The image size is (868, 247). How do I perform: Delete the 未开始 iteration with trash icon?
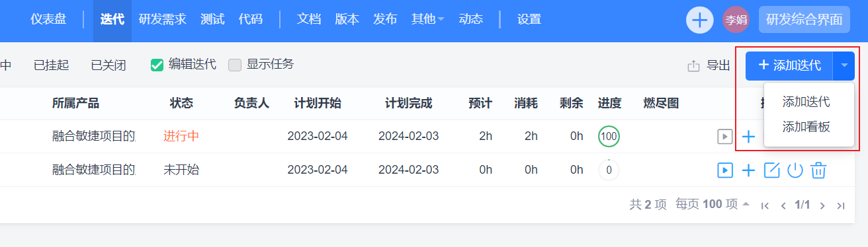pos(818,170)
